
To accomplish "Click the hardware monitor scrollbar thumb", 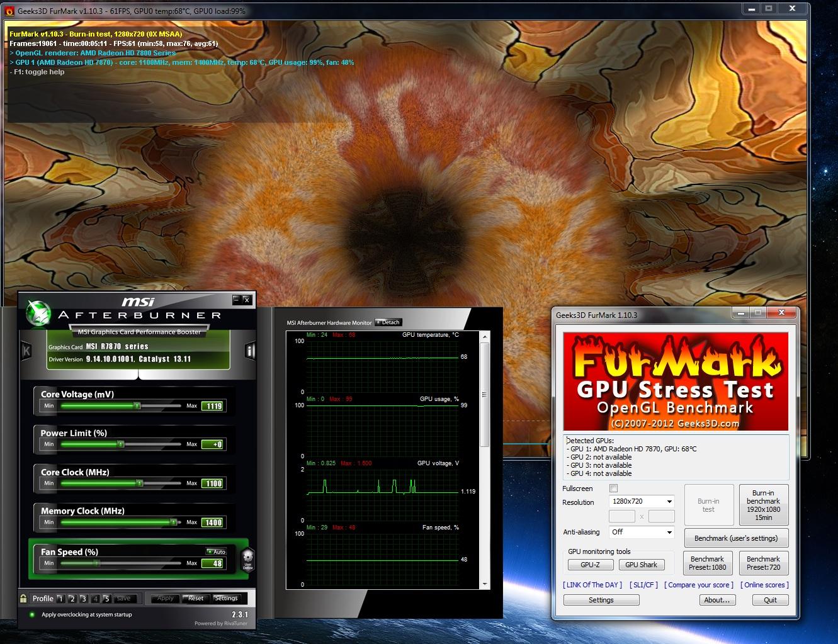I will 484,395.
